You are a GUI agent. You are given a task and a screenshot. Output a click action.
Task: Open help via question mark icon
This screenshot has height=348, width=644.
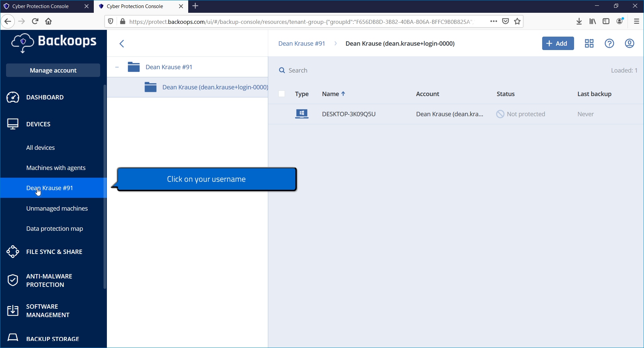(x=609, y=43)
